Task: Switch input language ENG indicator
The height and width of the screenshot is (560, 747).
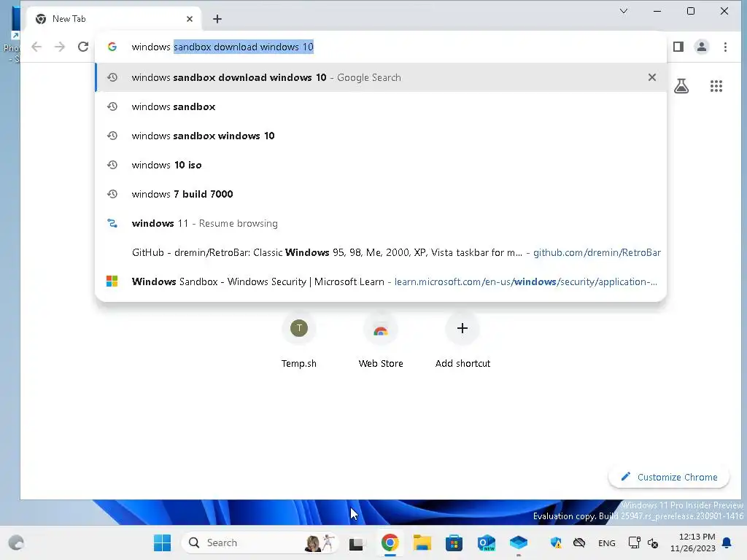Action: tap(606, 542)
